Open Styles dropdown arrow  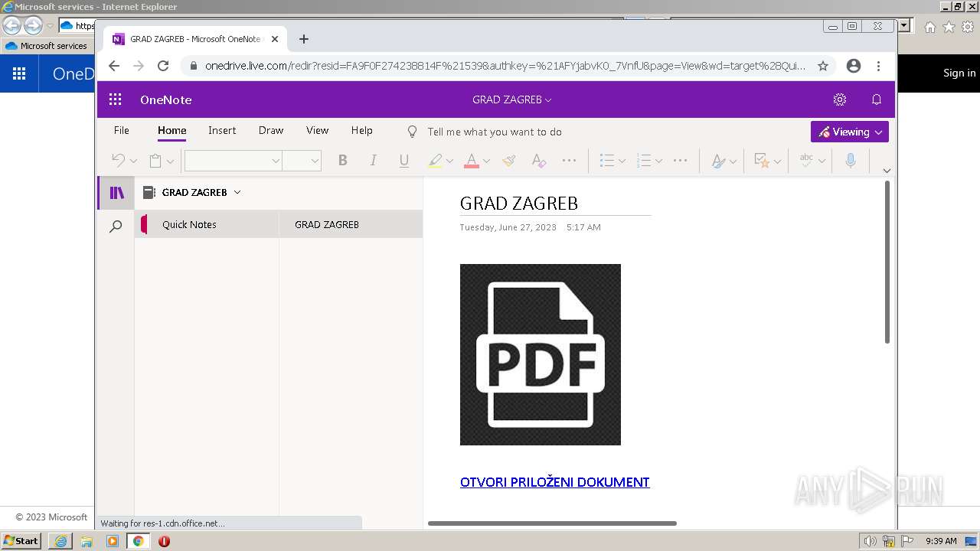pyautogui.click(x=733, y=161)
